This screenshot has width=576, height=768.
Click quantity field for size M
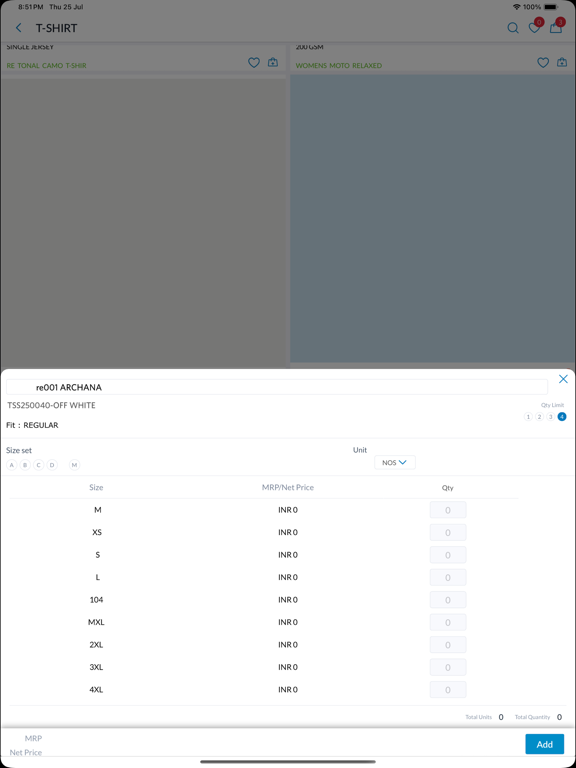(x=448, y=510)
